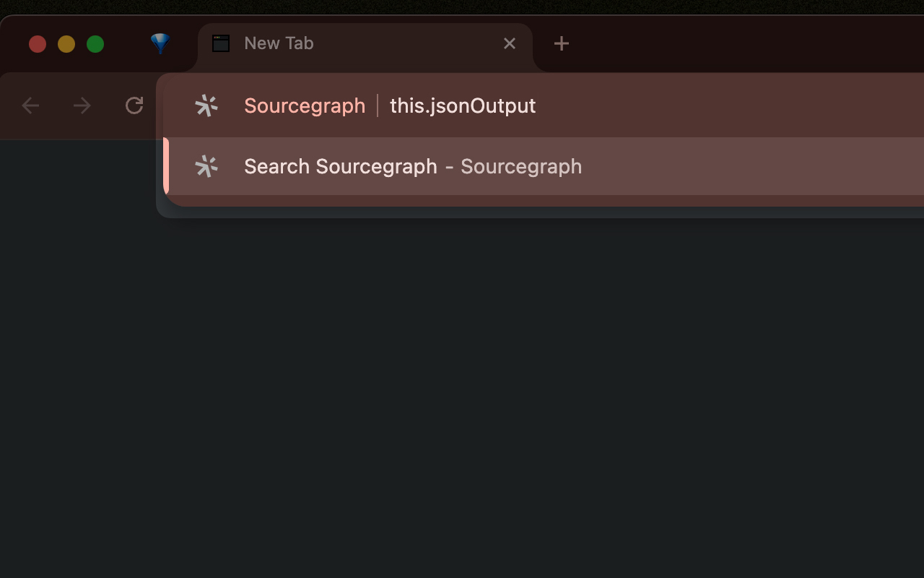Click the blue diamond app icon near the traffic lights
This screenshot has width=924, height=578.
(160, 43)
